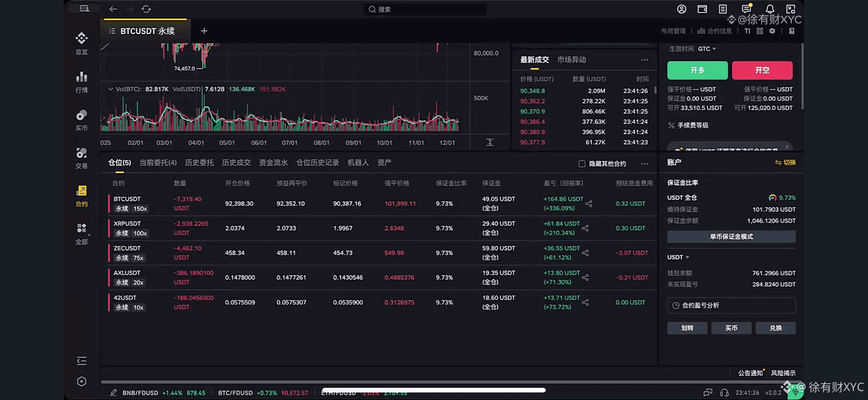Collapse the Vol(BTC) indicator chevron
868x400 pixels.
(x=110, y=89)
